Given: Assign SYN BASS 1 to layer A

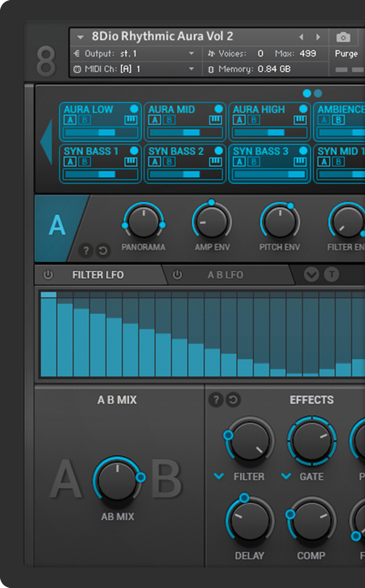Looking at the screenshot, I should point(70,162).
